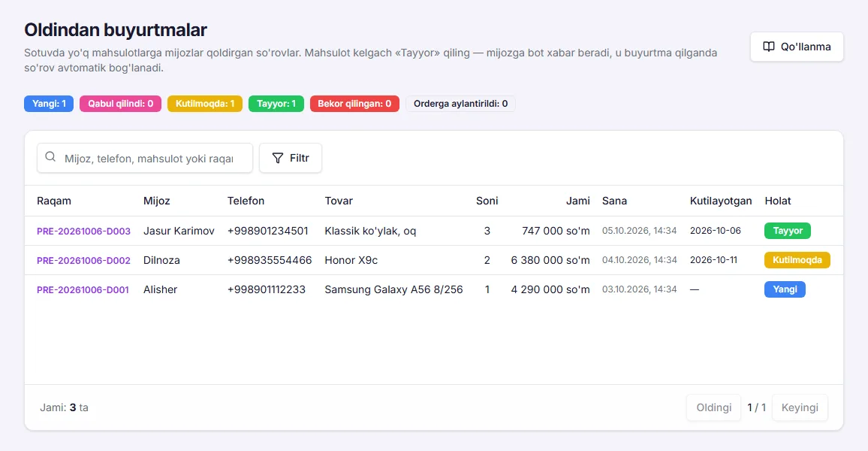
Task: Click product Klassik ko'ylak, oq
Action: [370, 231]
